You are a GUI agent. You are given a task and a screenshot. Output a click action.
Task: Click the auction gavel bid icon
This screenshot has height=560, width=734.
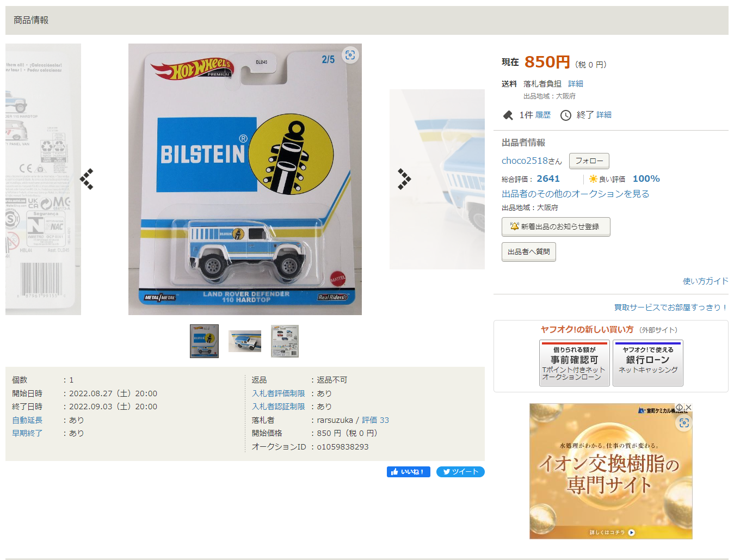(x=508, y=115)
